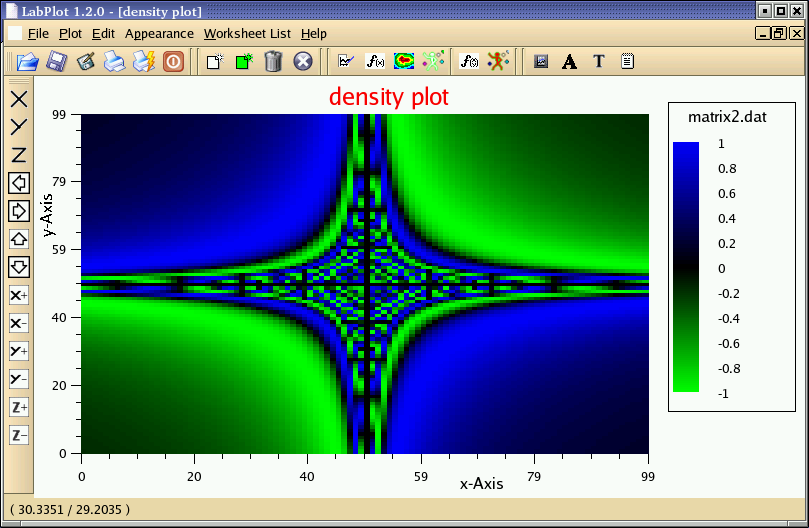Zoom out Z axis with Z- button
This screenshot has height=528, width=809.
19,435
